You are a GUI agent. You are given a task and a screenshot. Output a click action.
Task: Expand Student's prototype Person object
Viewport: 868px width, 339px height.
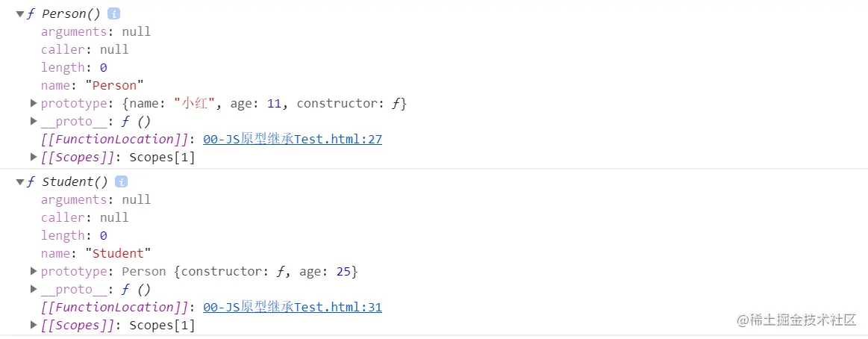coord(34,271)
